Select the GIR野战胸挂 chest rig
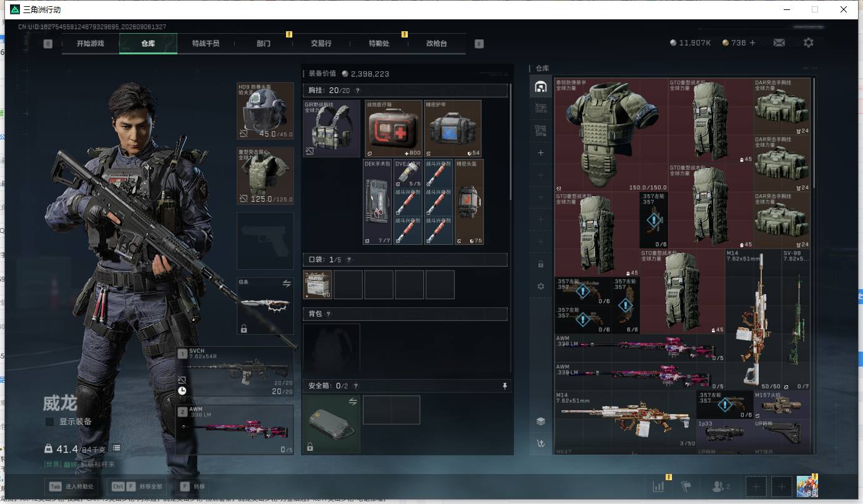The height and width of the screenshot is (504, 863). 332,128
